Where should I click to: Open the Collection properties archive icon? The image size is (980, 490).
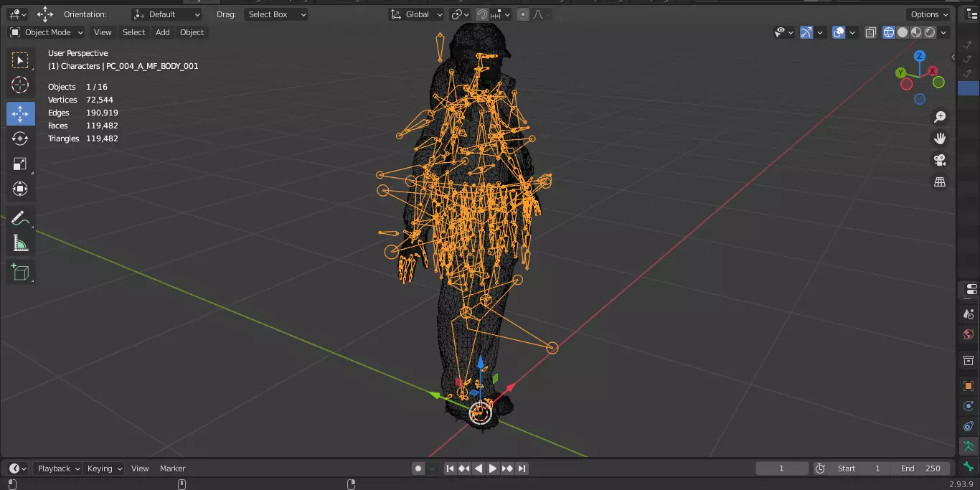pos(969,359)
